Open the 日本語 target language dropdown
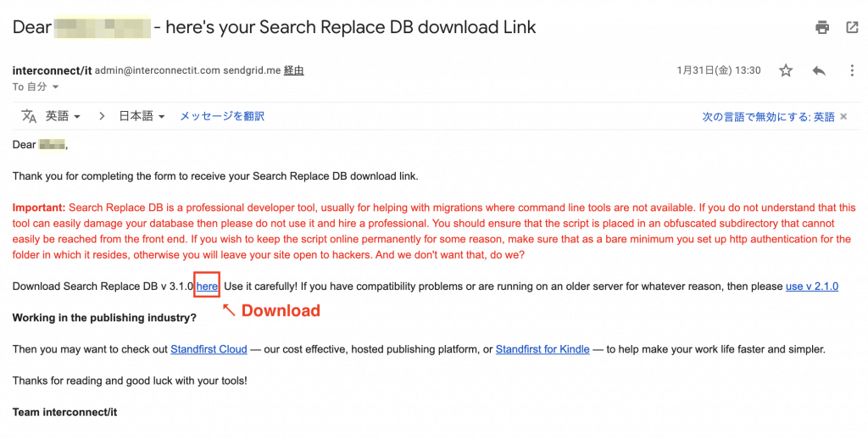 pos(142,116)
